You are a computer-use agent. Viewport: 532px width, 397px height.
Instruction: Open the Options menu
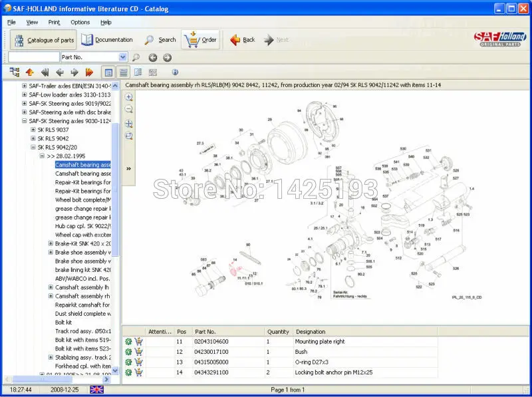pos(80,22)
